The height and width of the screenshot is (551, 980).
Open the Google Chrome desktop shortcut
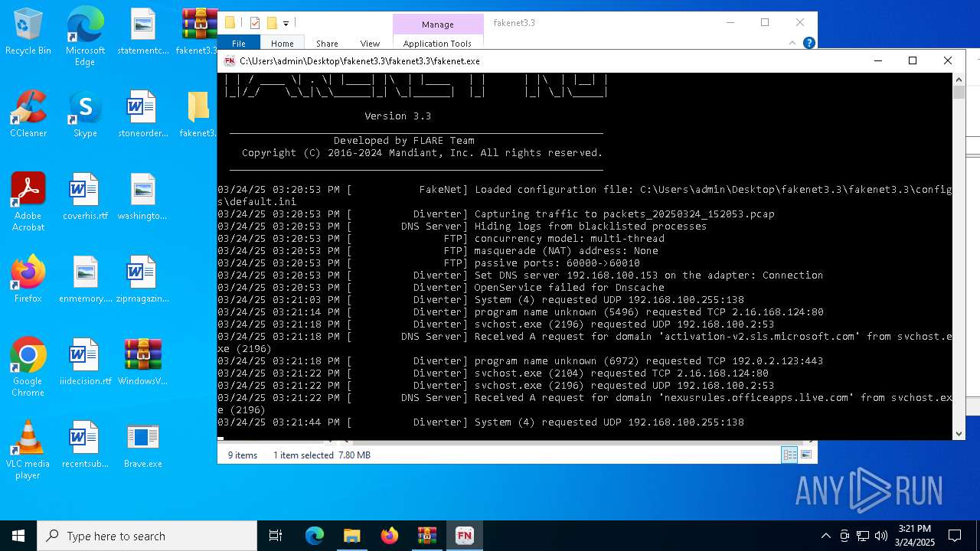coord(28,367)
